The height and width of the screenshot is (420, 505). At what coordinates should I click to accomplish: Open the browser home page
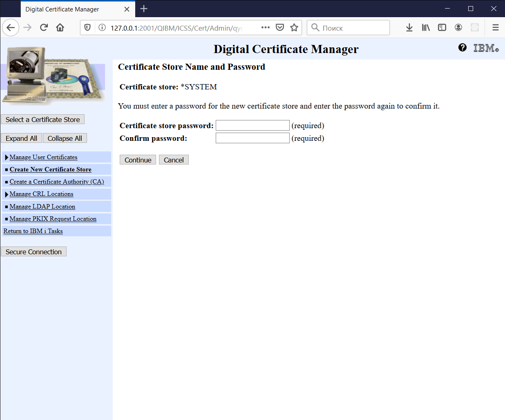[x=60, y=28]
